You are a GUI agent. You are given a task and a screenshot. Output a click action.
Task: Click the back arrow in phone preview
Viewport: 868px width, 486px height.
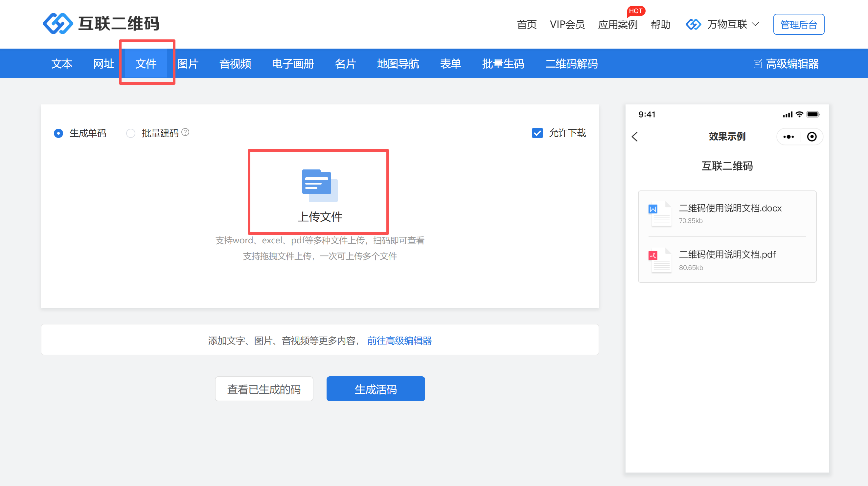(x=635, y=137)
